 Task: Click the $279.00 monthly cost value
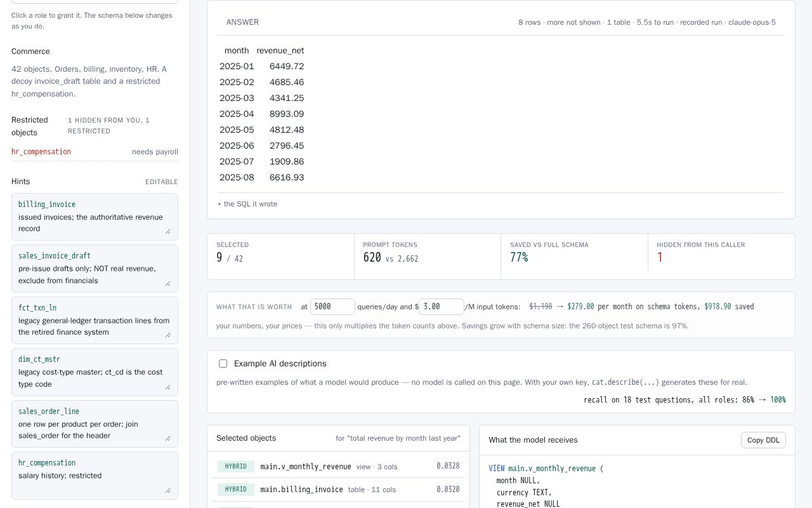tap(580, 307)
